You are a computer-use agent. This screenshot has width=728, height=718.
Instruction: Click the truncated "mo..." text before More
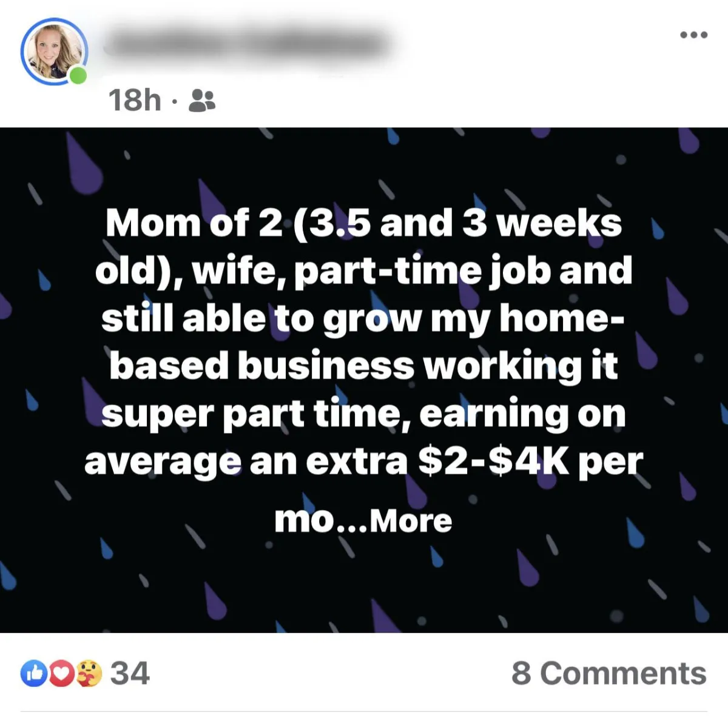click(x=320, y=521)
